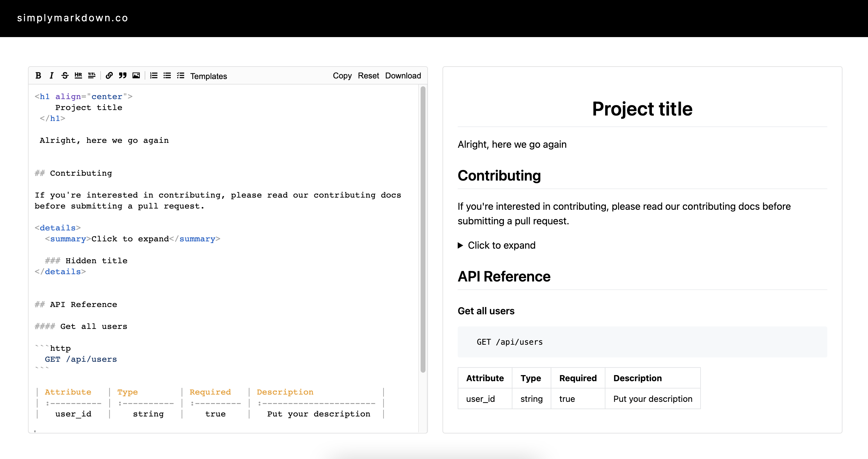The height and width of the screenshot is (459, 868).
Task: Create a task checklist
Action: pyautogui.click(x=181, y=75)
